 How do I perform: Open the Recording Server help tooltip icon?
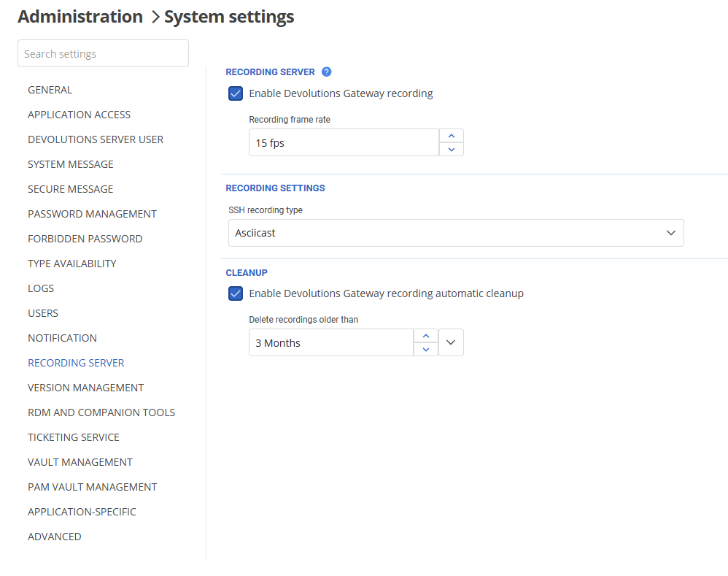[x=326, y=72]
